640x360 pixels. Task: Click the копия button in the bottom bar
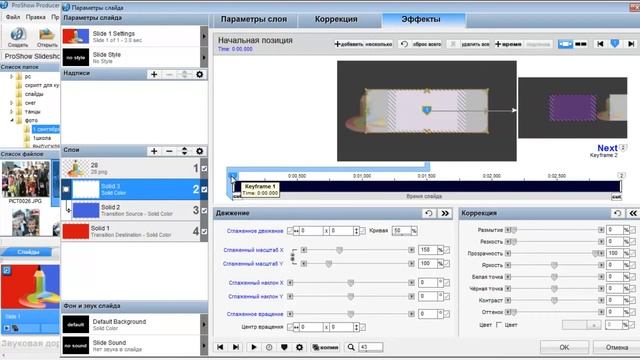[325, 347]
